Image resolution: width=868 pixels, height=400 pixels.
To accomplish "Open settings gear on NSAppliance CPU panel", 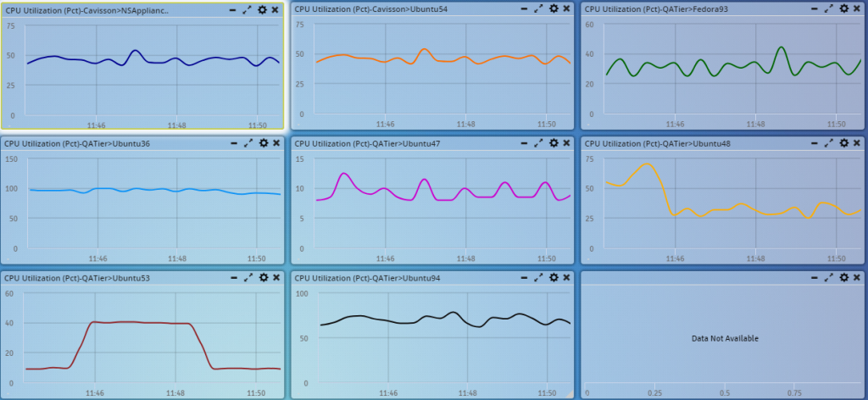I will (x=264, y=10).
